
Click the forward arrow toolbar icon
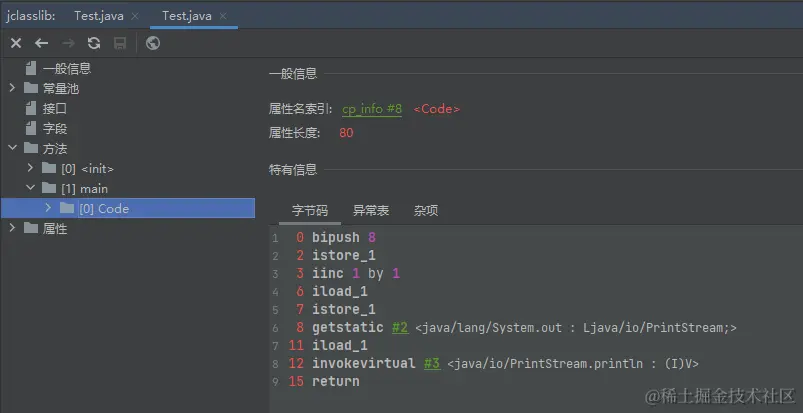click(x=68, y=44)
